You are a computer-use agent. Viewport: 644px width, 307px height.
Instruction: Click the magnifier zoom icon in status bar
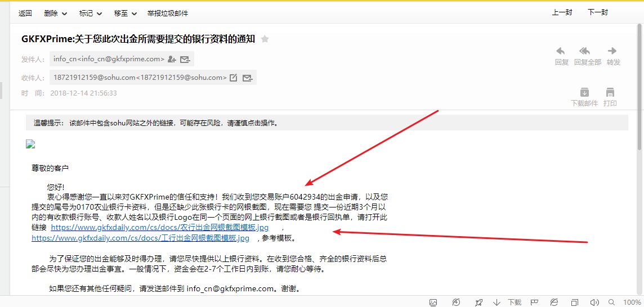[611, 303]
